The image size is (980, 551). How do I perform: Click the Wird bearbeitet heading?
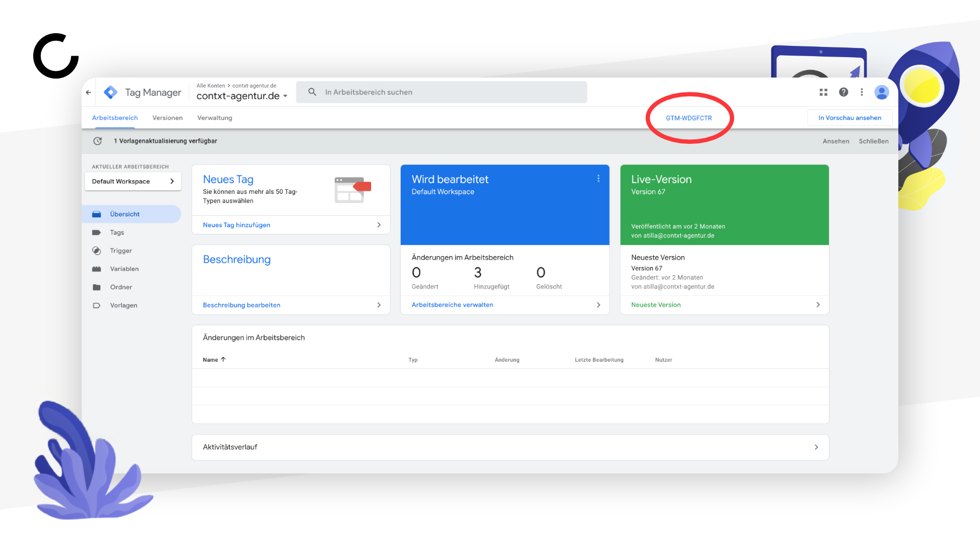450,180
